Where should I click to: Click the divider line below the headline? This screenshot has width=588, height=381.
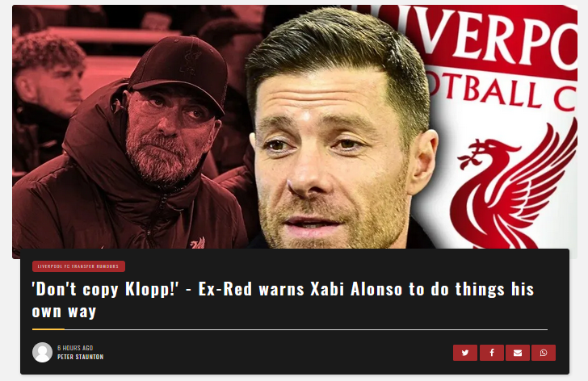[x=290, y=329]
